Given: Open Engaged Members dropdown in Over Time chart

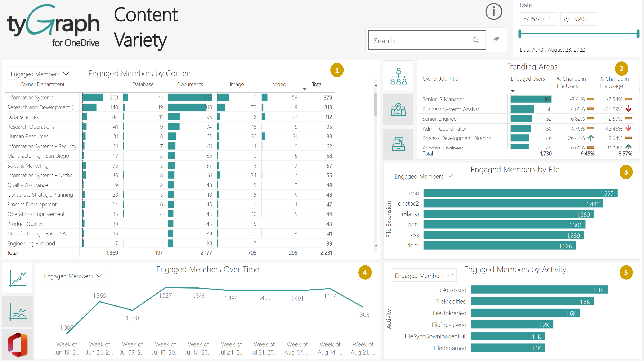Looking at the screenshot, I should [x=73, y=276].
